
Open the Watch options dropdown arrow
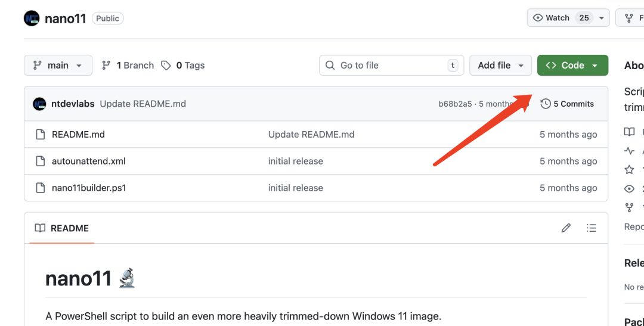click(602, 18)
